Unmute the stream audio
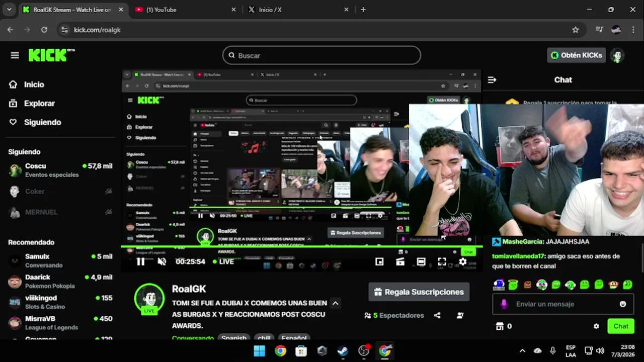The image size is (644, 362). 162,261
